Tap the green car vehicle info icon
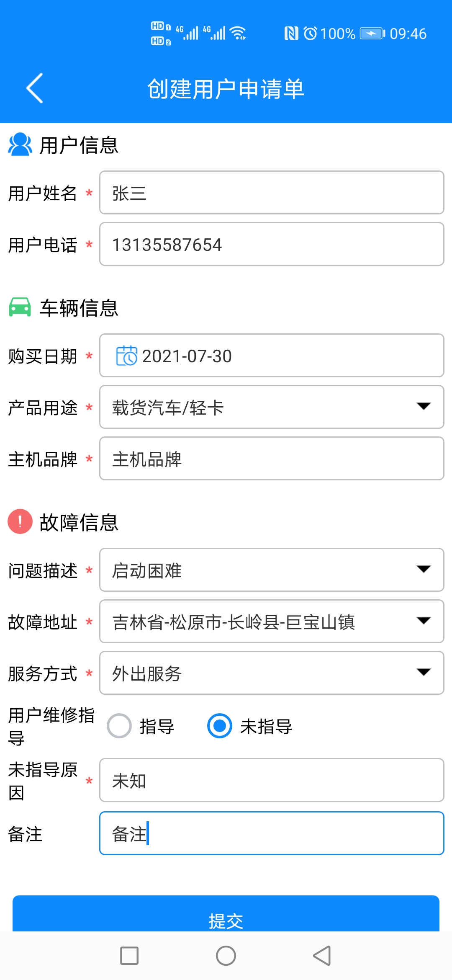452x980 pixels. coord(20,307)
